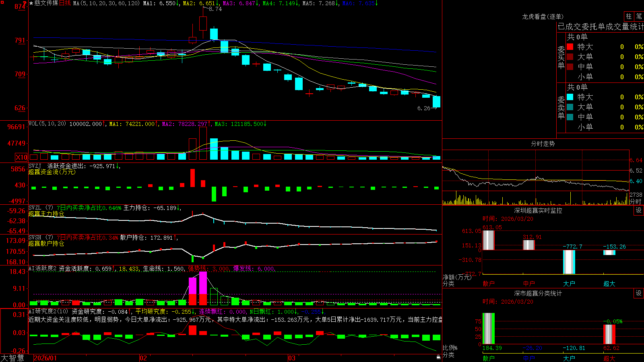Click the 小单 row under 委买单
This screenshot has height=362, width=644.
pos(605,77)
